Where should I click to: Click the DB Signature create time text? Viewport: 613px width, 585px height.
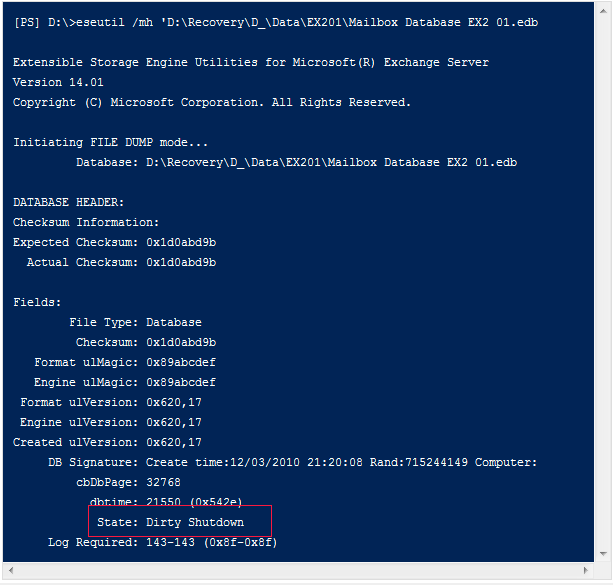[x=254, y=462]
